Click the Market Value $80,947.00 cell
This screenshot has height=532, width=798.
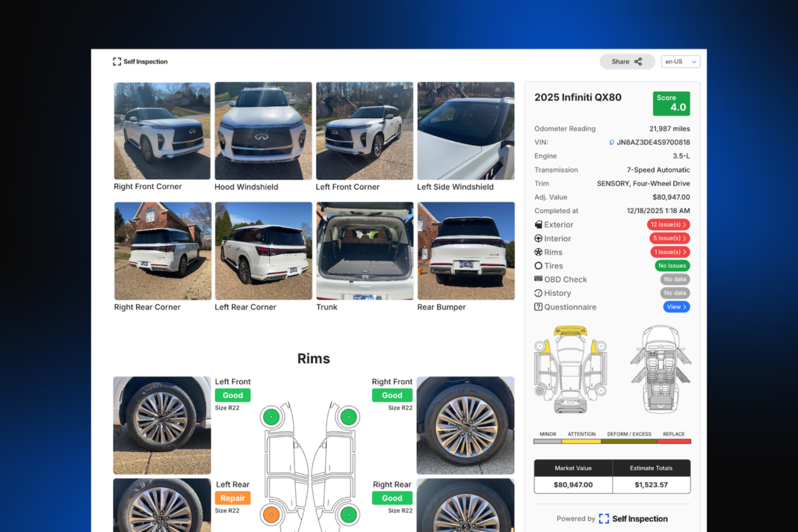coord(573,485)
